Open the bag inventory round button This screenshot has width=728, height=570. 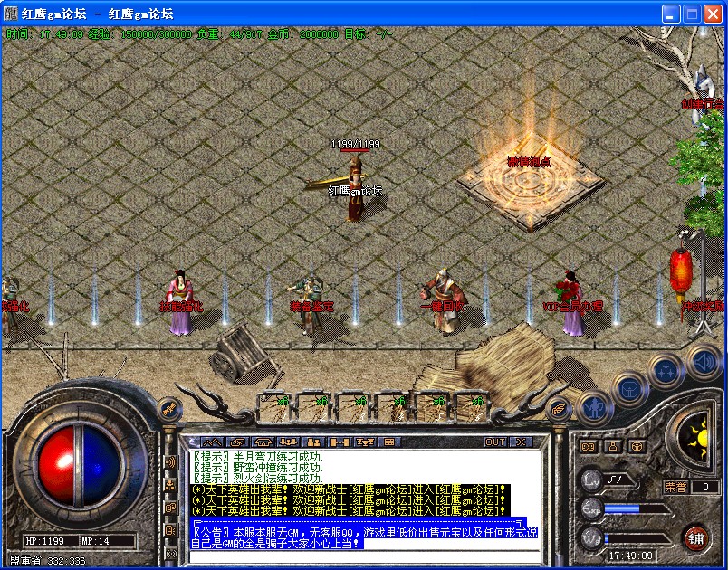point(629,390)
